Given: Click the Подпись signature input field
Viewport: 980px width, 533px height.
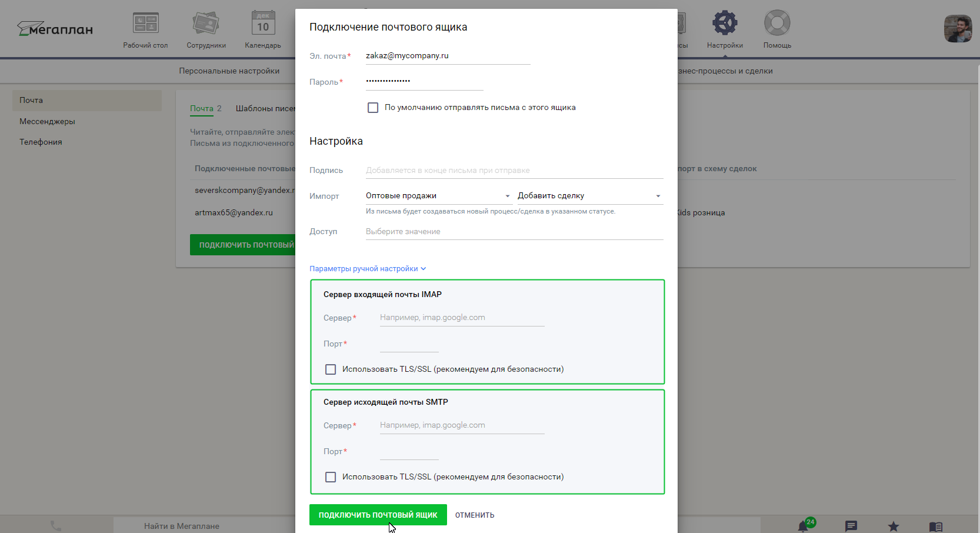Looking at the screenshot, I should pos(514,171).
